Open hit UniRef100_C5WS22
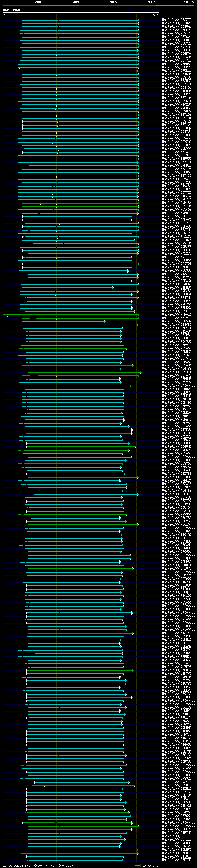 pyautogui.click(x=176, y=43)
